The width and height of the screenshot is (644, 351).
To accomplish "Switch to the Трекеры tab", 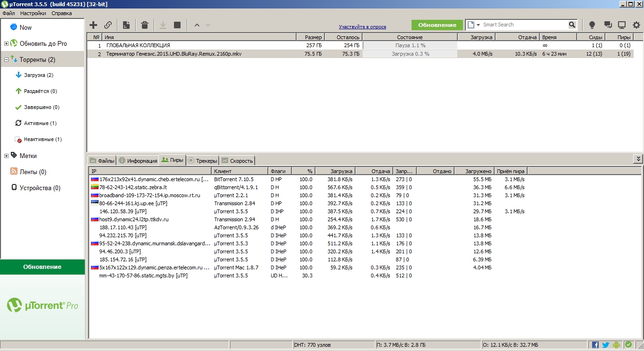I will [202, 160].
